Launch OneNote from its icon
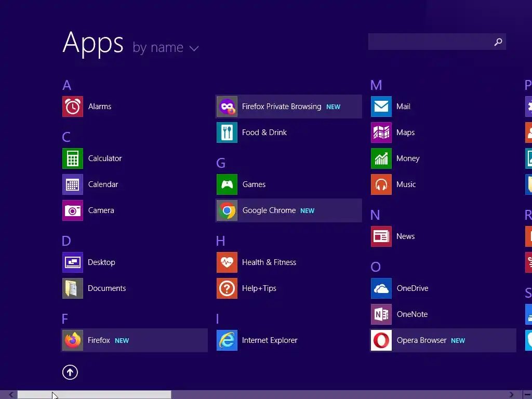 click(381, 314)
